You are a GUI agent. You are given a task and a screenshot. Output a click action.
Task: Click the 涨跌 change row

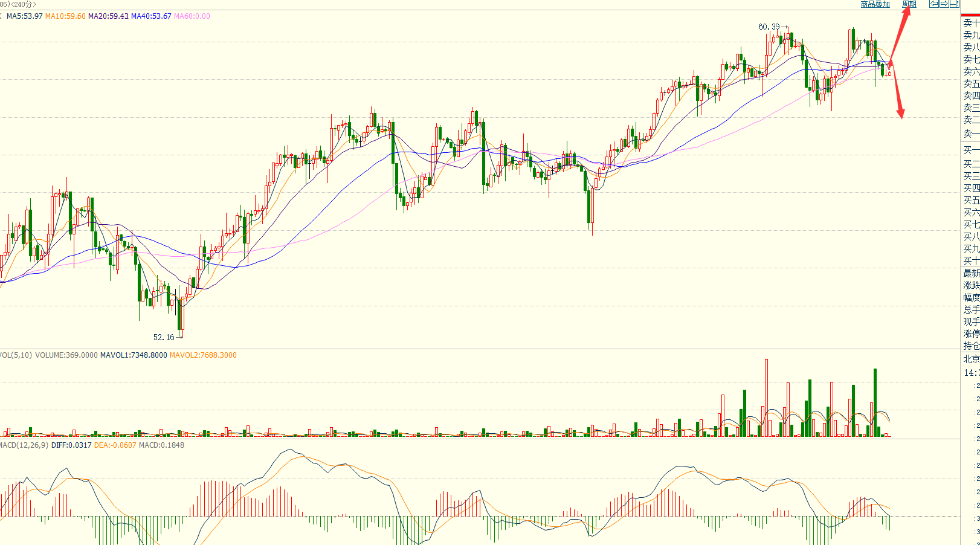point(971,286)
